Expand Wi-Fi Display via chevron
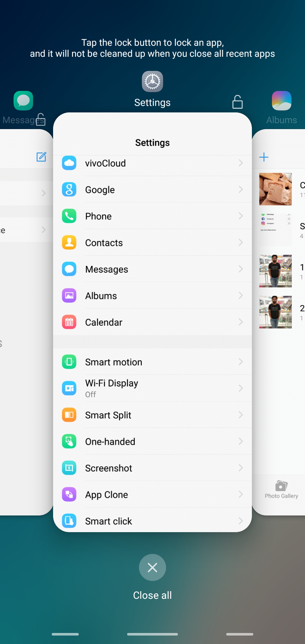This screenshot has height=644, width=305. pyautogui.click(x=241, y=388)
